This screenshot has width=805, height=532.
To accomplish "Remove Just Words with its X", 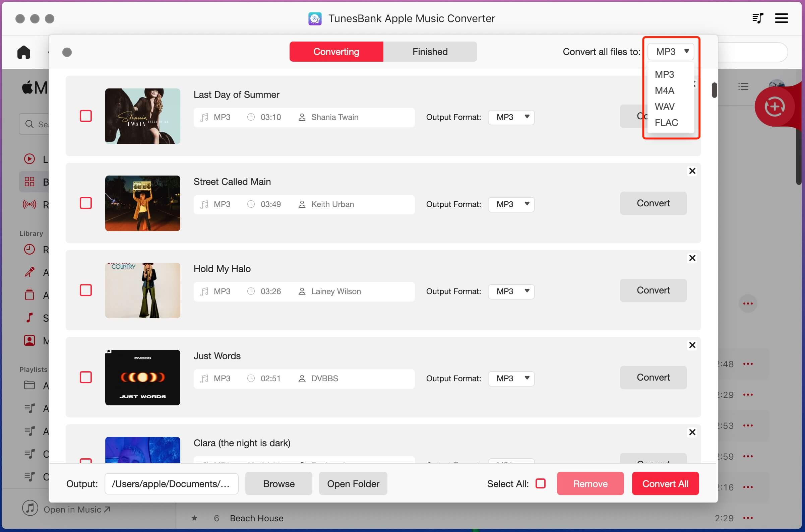I will click(x=692, y=345).
